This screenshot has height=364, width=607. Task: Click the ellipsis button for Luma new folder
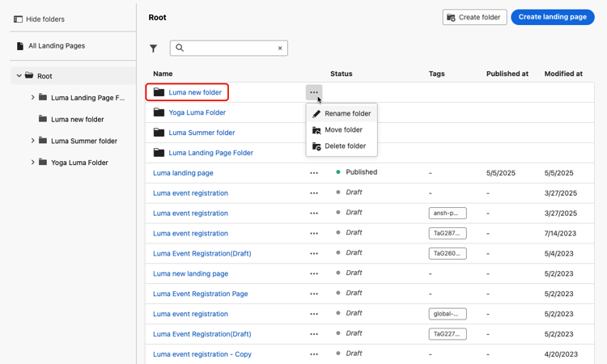pos(314,92)
